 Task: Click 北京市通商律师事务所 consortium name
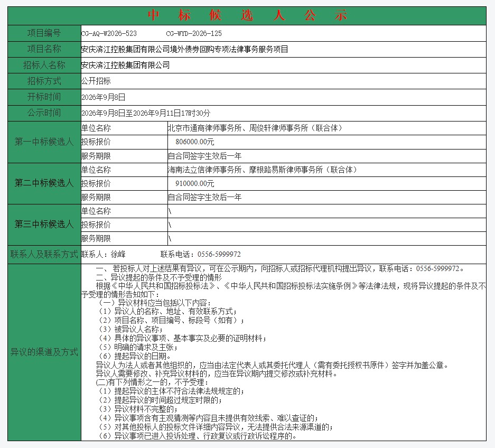click(x=255, y=128)
